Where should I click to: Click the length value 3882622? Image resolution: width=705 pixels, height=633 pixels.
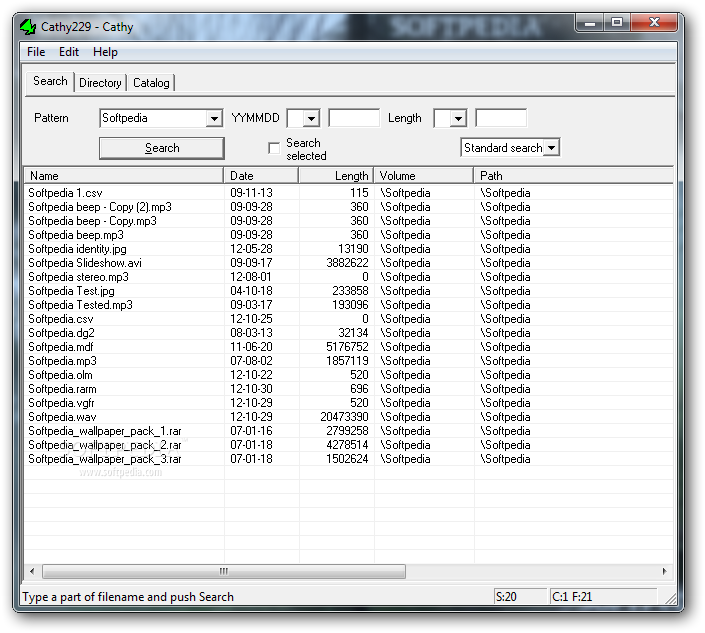347,263
